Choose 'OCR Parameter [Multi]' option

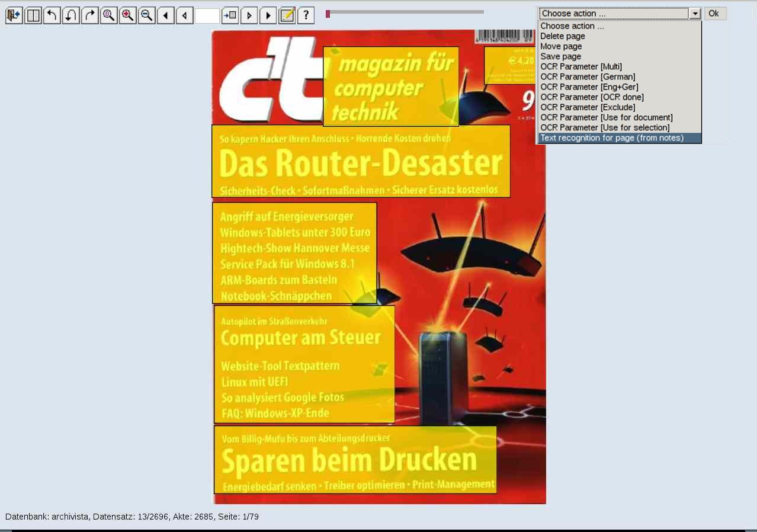(620, 66)
